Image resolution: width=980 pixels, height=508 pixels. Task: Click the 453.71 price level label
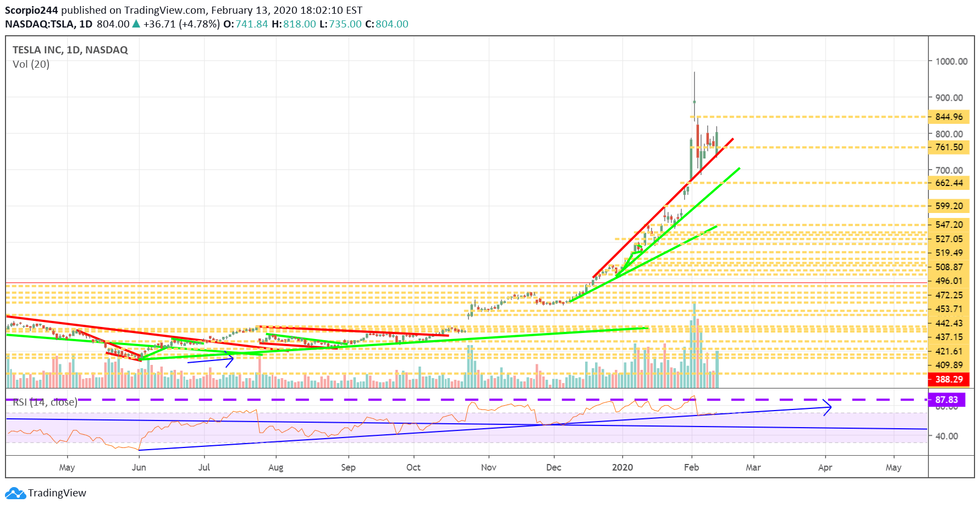coord(949,309)
